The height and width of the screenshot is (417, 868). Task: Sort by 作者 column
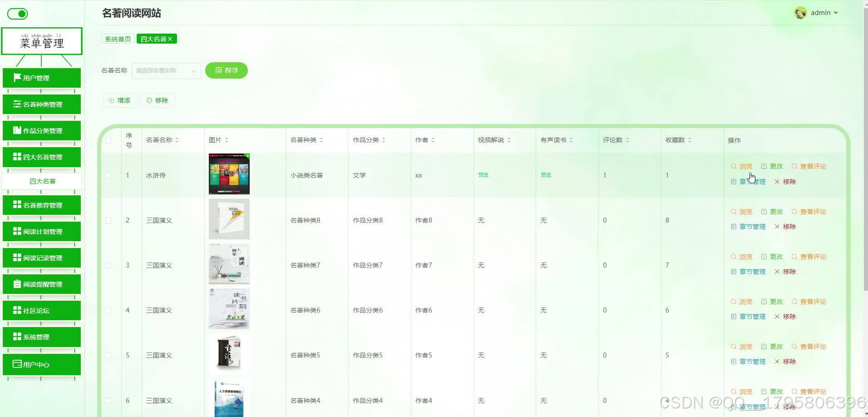[433, 140]
